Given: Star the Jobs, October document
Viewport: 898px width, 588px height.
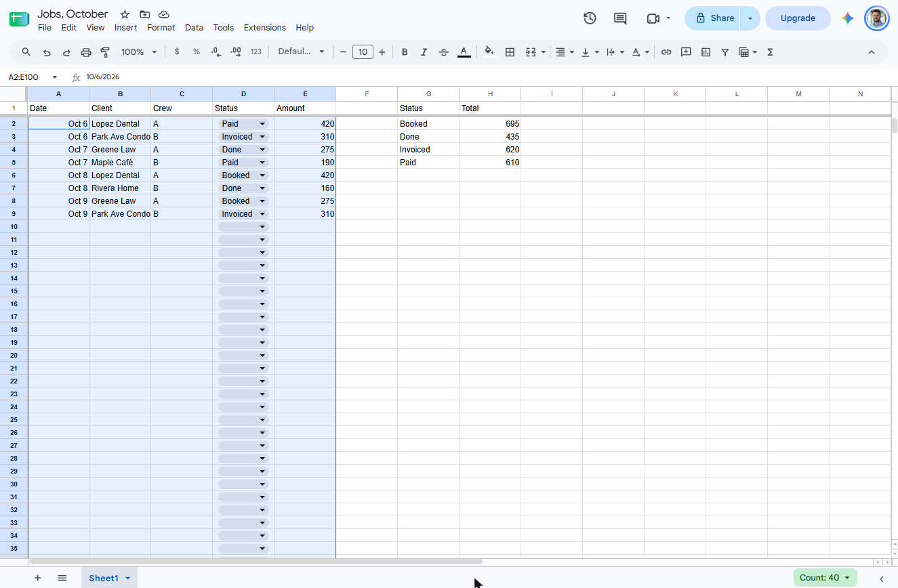Looking at the screenshot, I should point(125,14).
